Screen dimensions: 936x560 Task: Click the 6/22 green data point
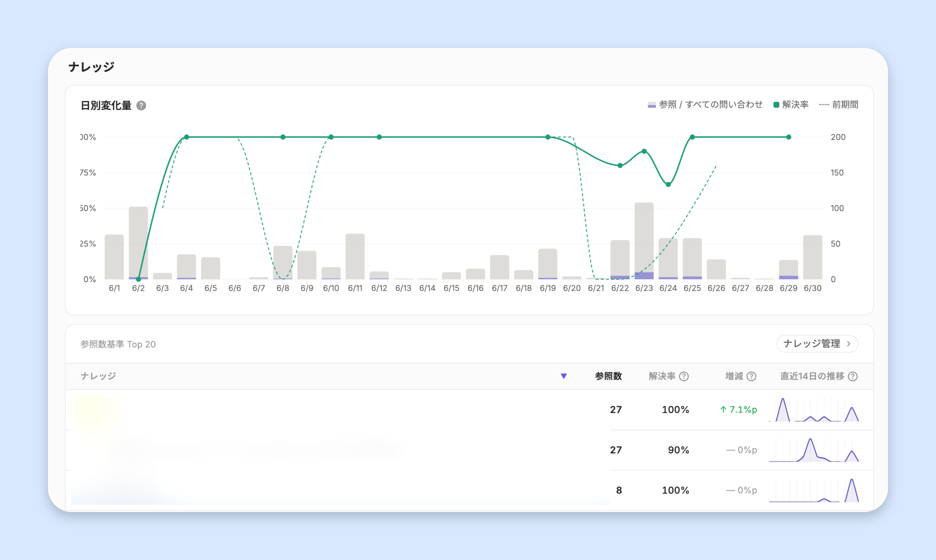(x=620, y=165)
